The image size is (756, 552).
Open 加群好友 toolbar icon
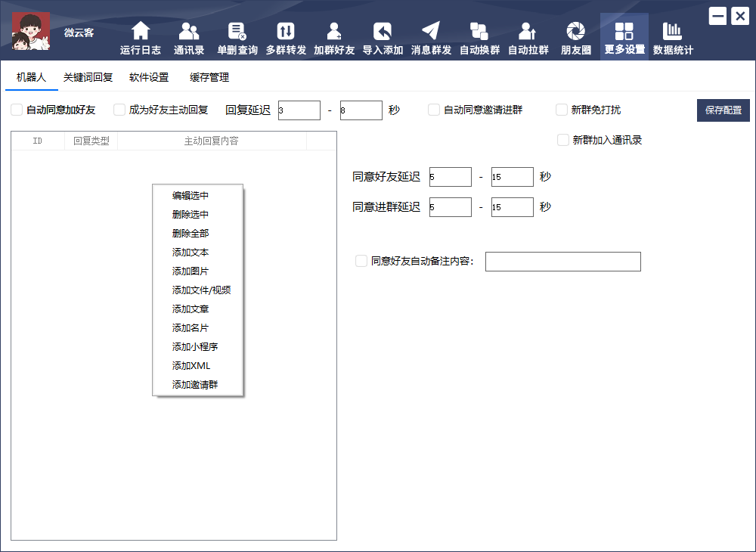[x=334, y=32]
